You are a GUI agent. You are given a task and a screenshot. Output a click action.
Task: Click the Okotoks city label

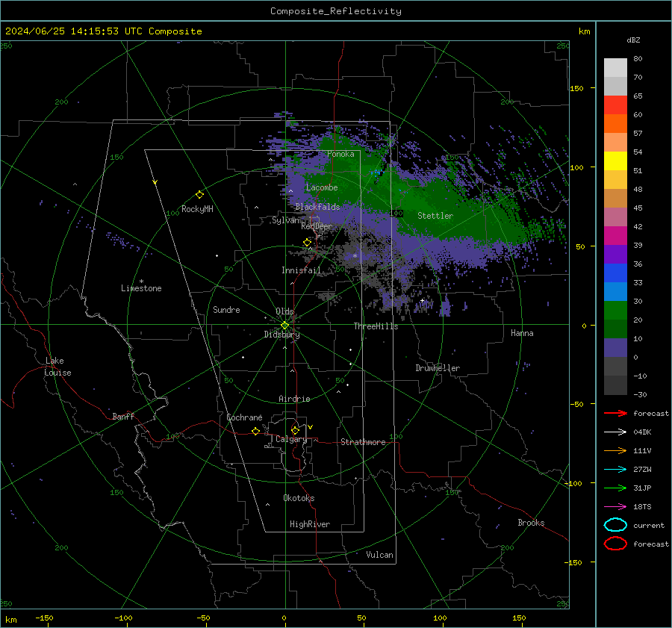[x=299, y=498]
